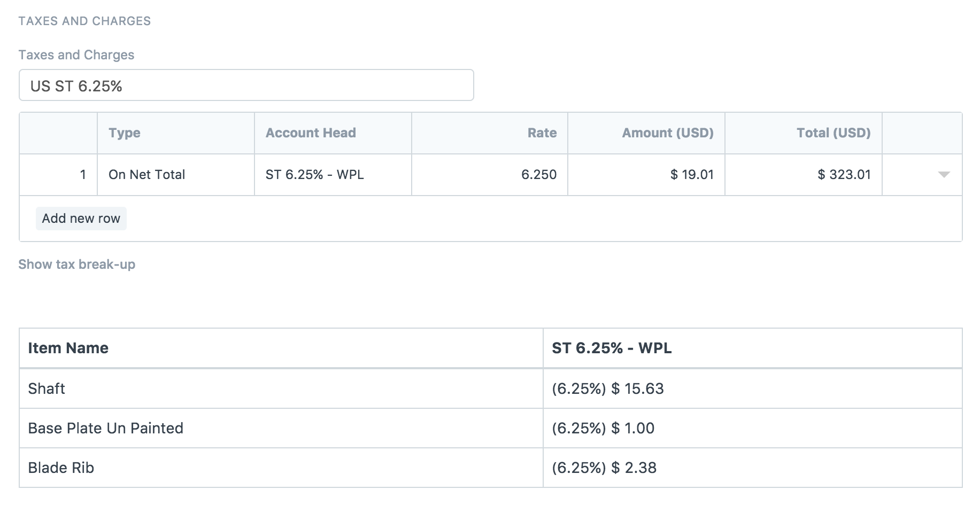Expand row 1 using the dropdown arrow
This screenshot has width=980, height=505.
click(944, 175)
